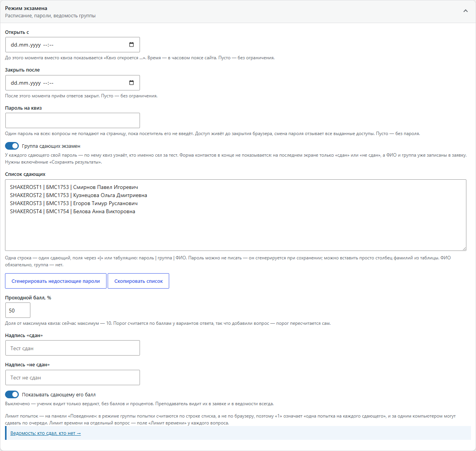Screen dimensions: 476x451
Task: Focus the «Пароль на квиз» input
Action: coord(73,120)
